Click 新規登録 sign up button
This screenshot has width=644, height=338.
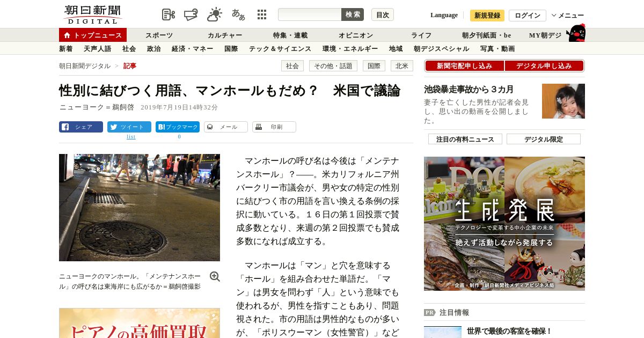487,15
